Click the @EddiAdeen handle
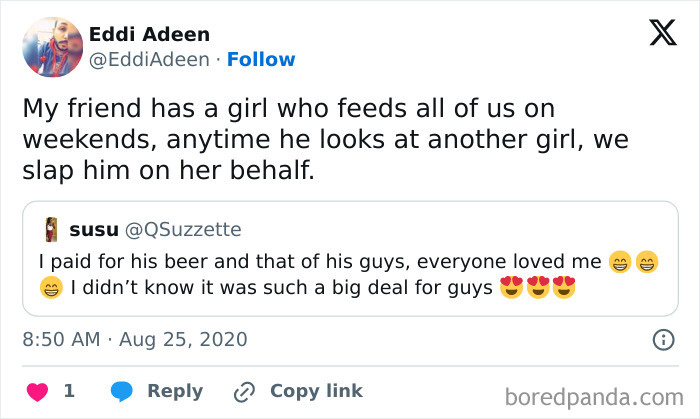The width and height of the screenshot is (700, 419). click(x=149, y=60)
